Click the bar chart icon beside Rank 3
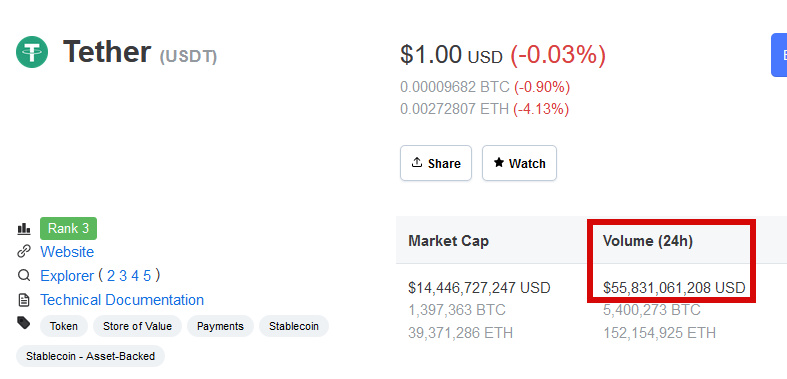Image resolution: width=787 pixels, height=379 pixels. tap(24, 229)
